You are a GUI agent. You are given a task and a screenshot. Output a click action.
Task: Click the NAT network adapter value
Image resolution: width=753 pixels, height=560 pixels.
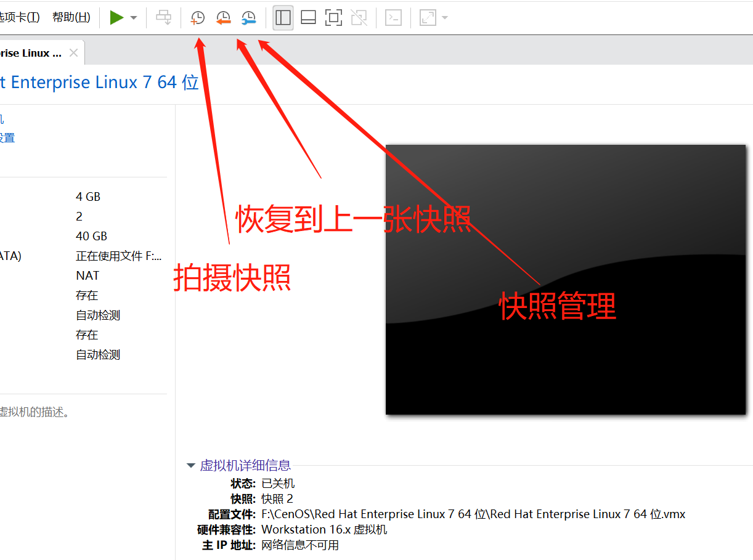click(x=88, y=275)
